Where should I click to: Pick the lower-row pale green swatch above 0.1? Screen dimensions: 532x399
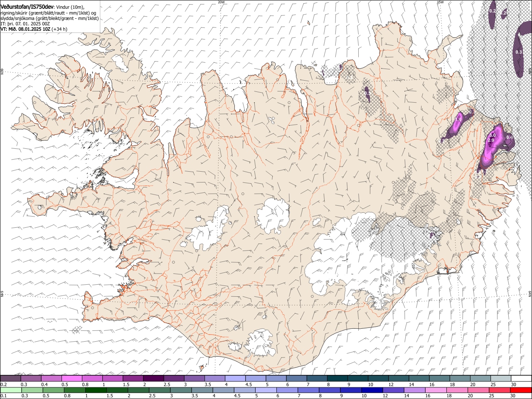tap(10, 390)
